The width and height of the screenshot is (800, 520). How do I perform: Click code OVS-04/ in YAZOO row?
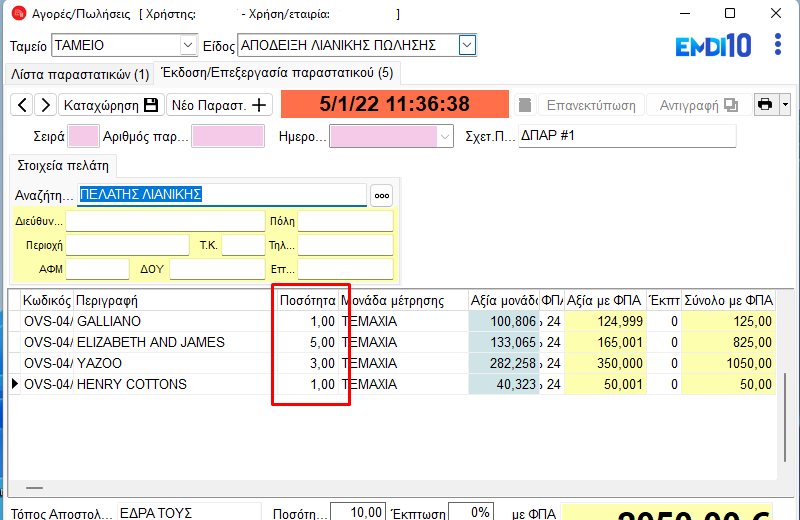[48, 363]
